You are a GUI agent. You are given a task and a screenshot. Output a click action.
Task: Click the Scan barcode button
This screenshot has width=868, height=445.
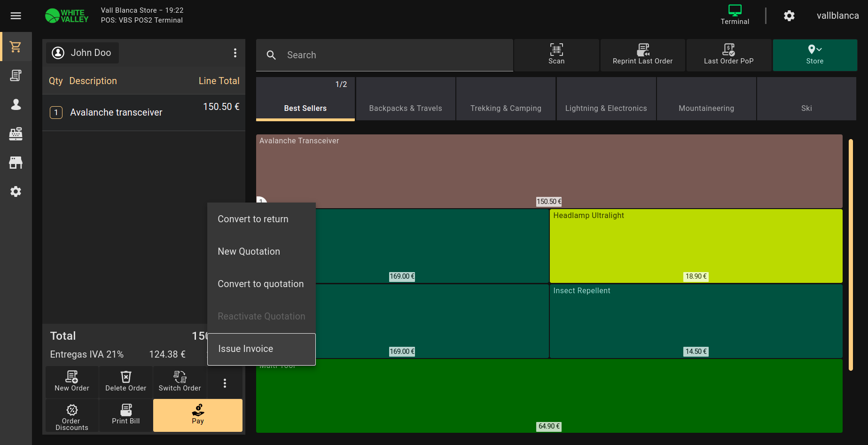pos(556,55)
